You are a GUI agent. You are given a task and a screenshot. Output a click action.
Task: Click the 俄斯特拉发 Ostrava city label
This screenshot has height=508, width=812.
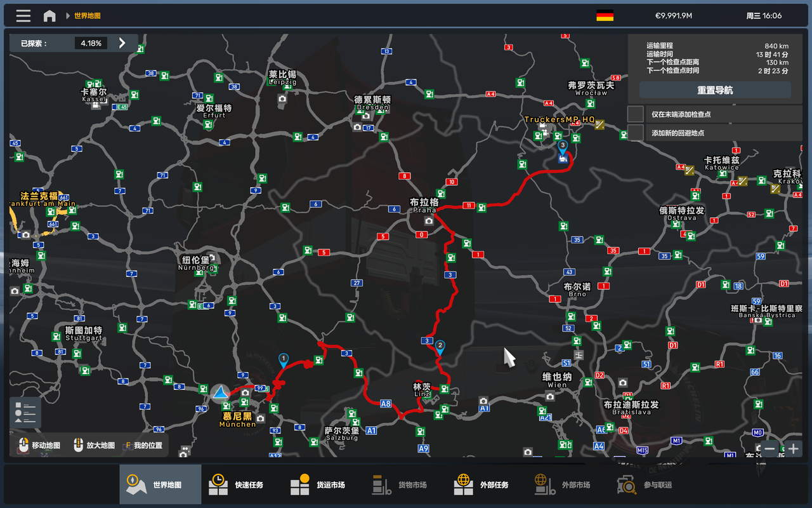[x=681, y=214]
